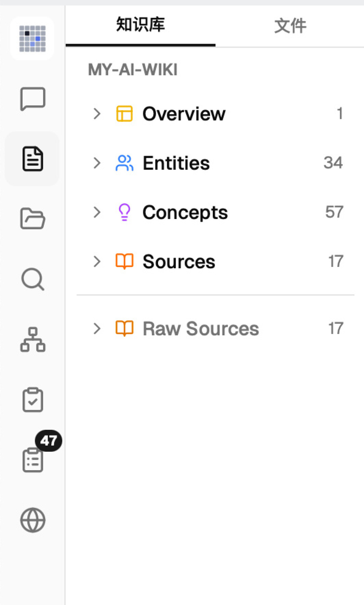Switch to the 文件 tab
The width and height of the screenshot is (364, 605).
click(x=290, y=26)
